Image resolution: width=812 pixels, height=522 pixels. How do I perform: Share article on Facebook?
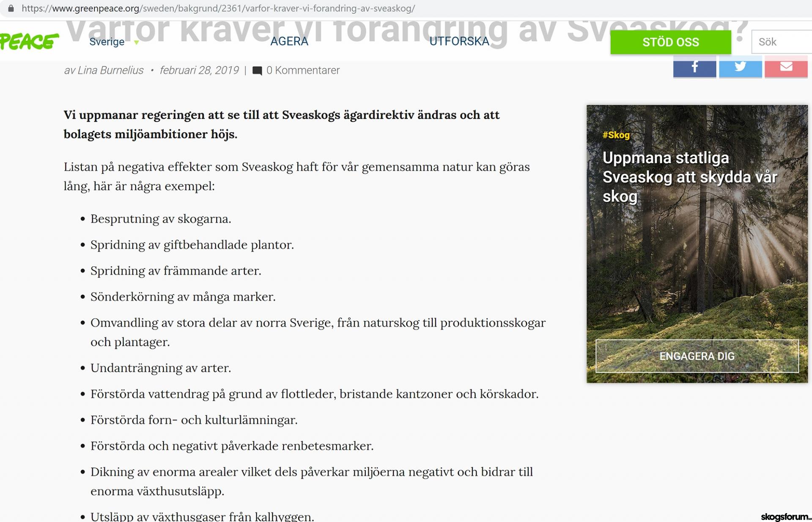(694, 67)
